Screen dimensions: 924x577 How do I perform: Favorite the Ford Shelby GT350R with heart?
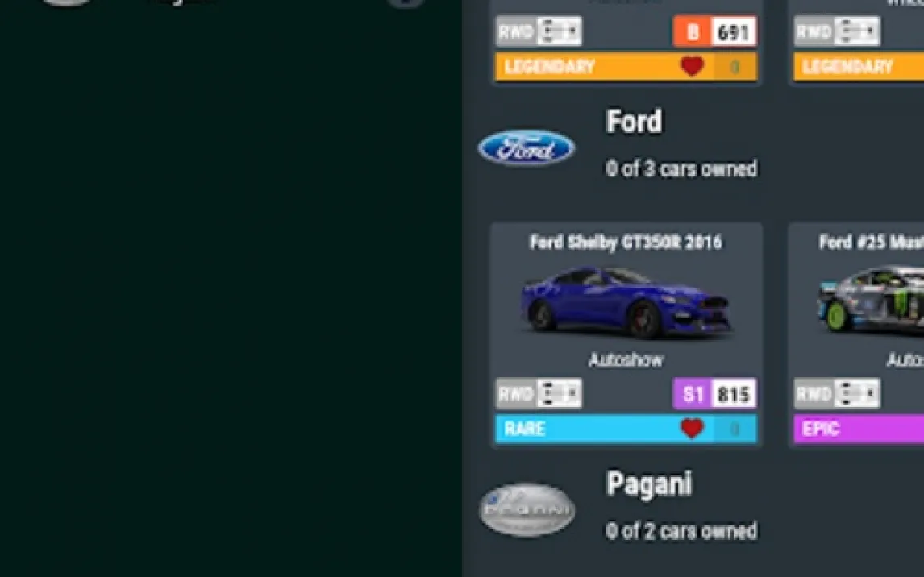click(x=692, y=428)
